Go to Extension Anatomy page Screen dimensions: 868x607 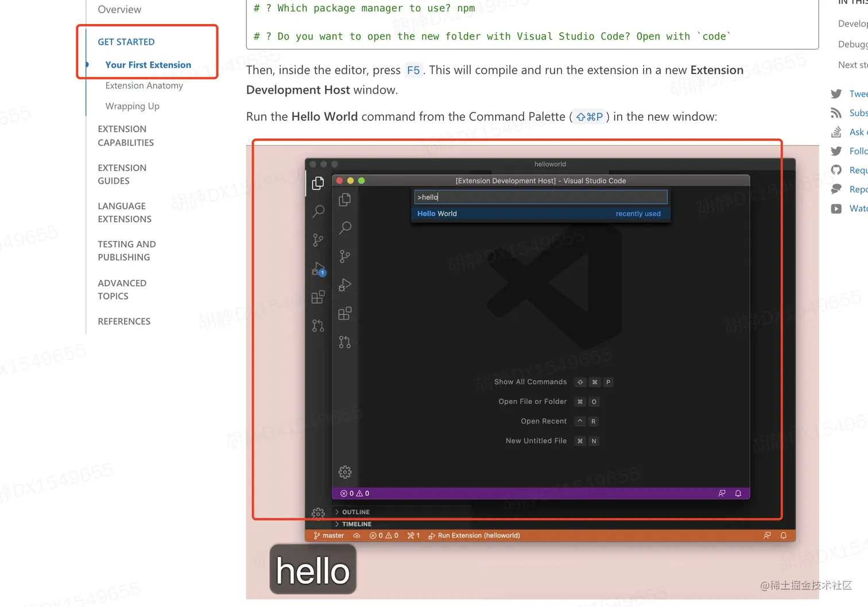pos(144,85)
